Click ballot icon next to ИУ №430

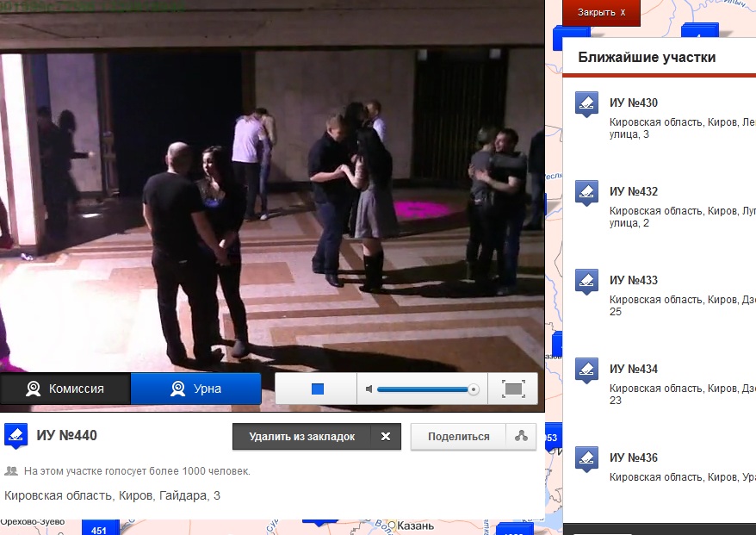586,104
